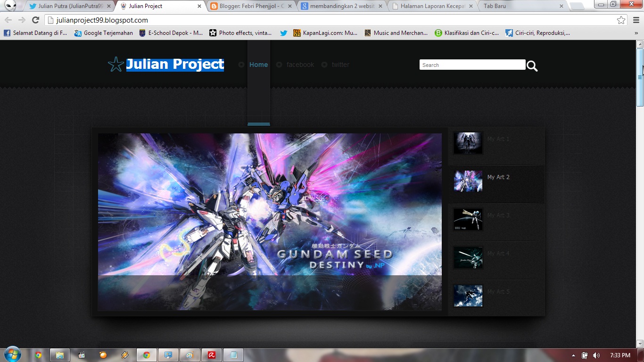Screen dimensions: 644x362
Task: Open the KapanLagi.com bookmark
Action: (x=325, y=33)
